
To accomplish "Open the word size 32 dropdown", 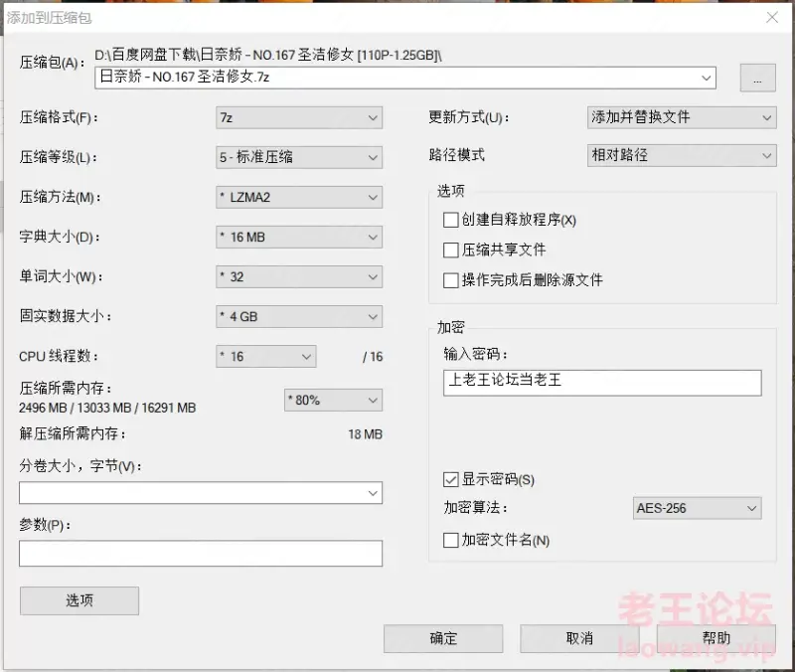I will coord(299,277).
